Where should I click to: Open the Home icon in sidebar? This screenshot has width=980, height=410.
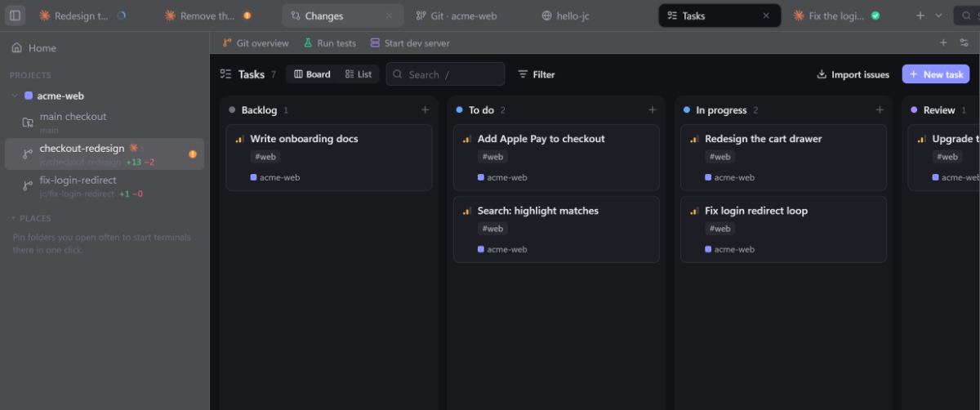click(x=16, y=48)
